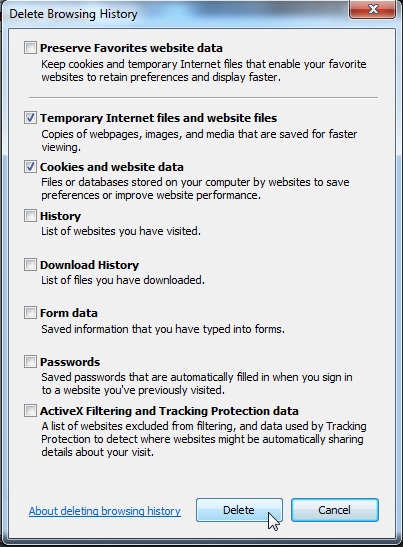
Task: Click the bold Download History label text
Action: click(x=89, y=265)
